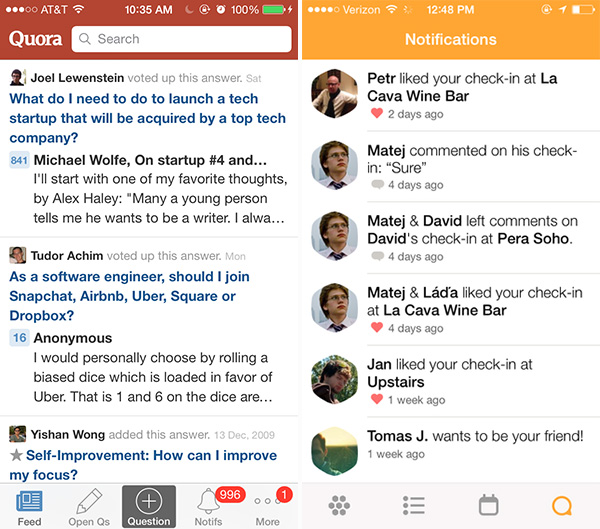Open the orange speech bubble notifications tab
The height and width of the screenshot is (529, 600).
(x=562, y=506)
